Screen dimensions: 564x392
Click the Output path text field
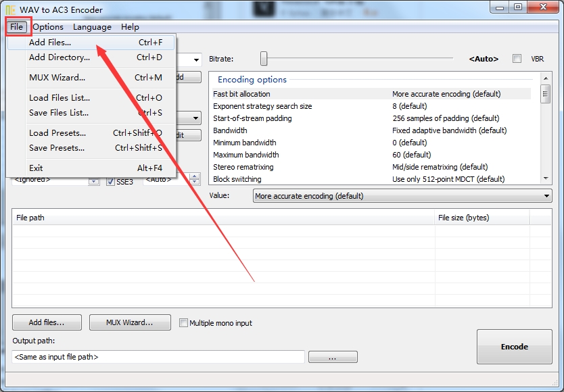(x=158, y=357)
